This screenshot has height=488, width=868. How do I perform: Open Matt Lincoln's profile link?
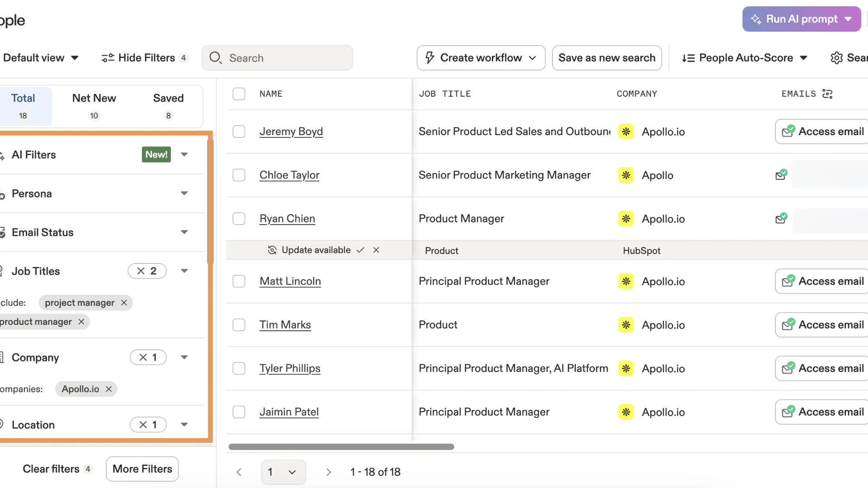coord(290,281)
